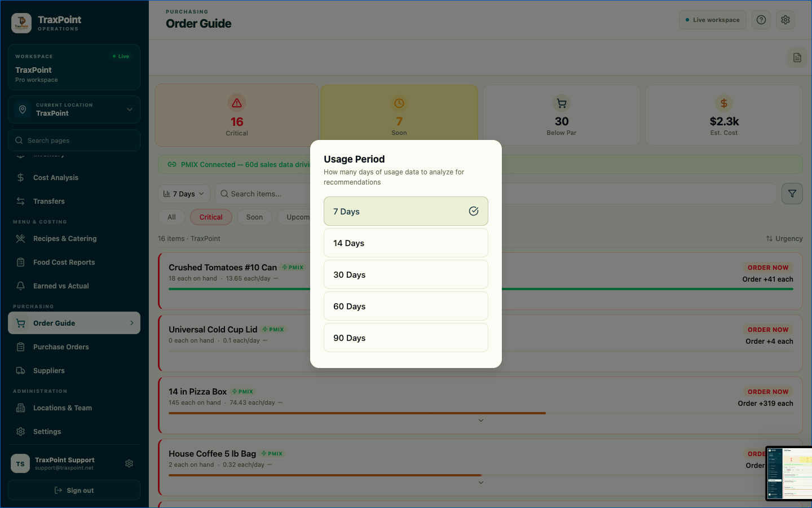
Task: Expand the 14 in Pizza Box row chevron
Action: coord(481,421)
